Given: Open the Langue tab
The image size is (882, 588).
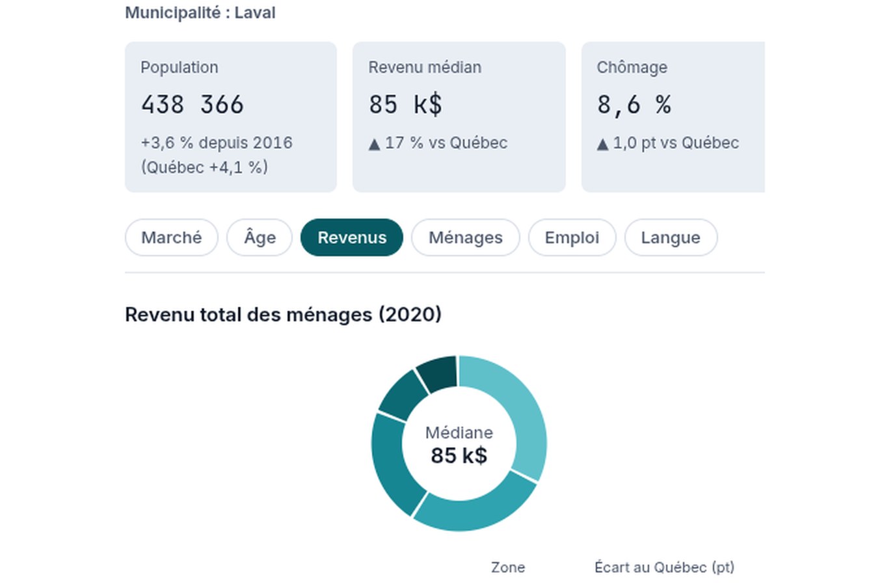Looking at the screenshot, I should point(671,237).
